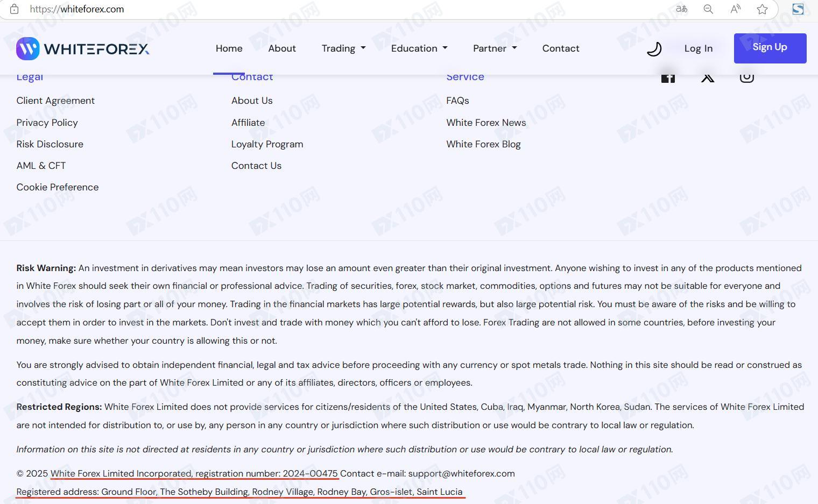Click the support@whiteforex.com email text
Screen dimensions: 818x504
click(x=461, y=474)
